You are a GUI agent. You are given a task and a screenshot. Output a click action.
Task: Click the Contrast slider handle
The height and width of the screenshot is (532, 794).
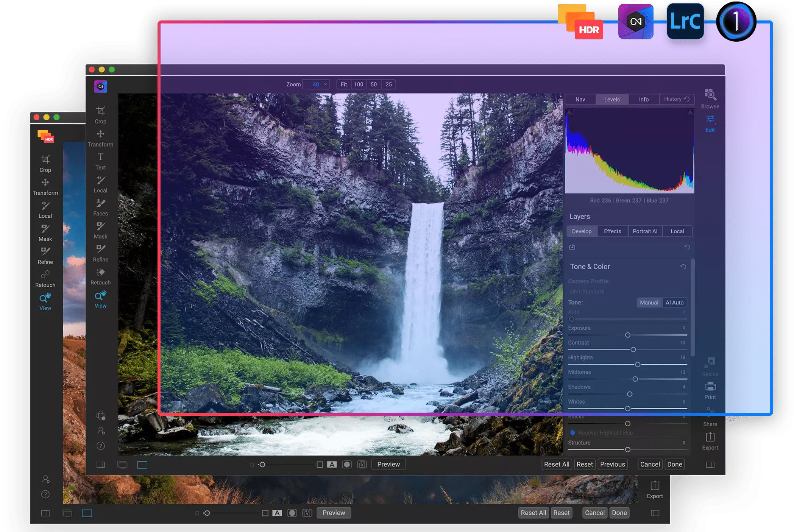click(x=633, y=349)
